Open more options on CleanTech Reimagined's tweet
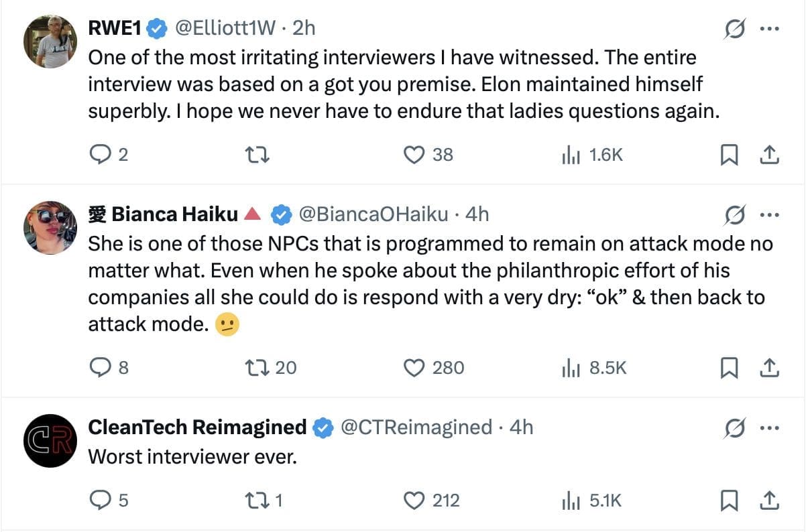Image resolution: width=806 pixels, height=532 pixels. click(x=769, y=427)
